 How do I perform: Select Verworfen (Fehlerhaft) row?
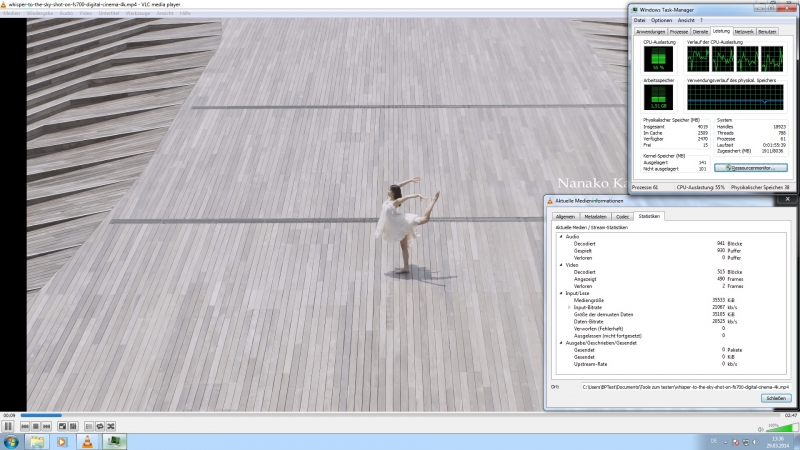(672, 329)
